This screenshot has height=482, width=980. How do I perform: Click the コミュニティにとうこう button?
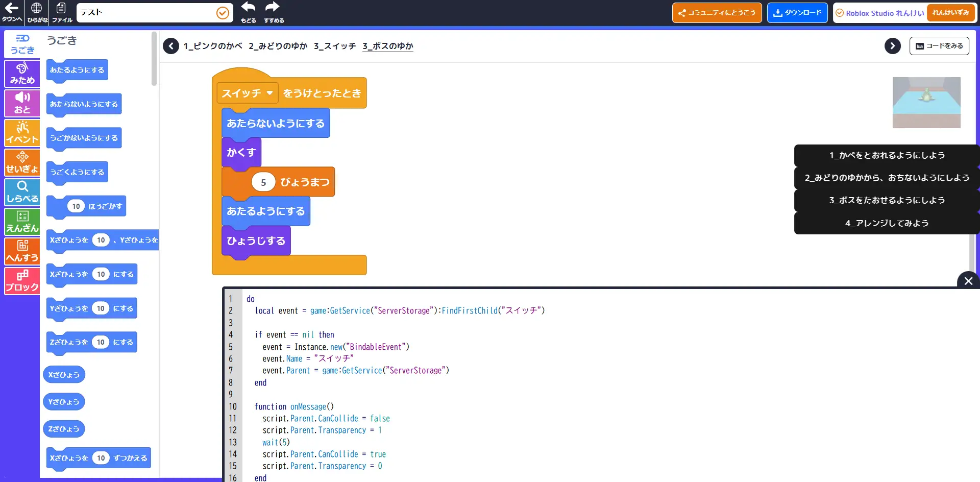tap(717, 13)
